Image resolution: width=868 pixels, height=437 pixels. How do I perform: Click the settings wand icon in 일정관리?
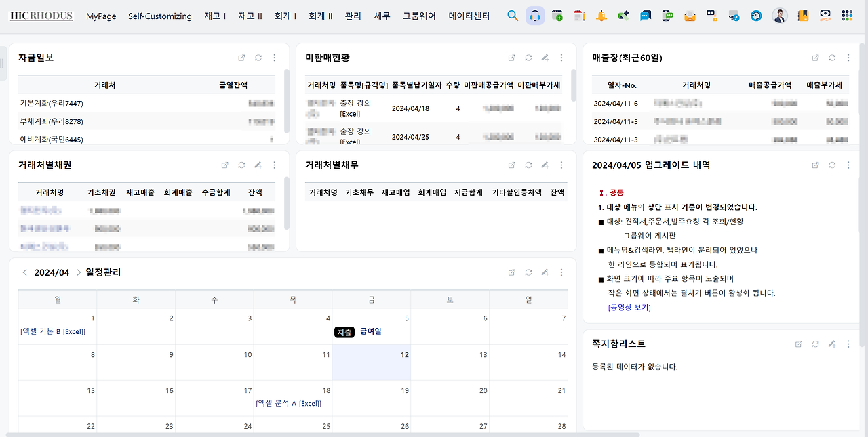click(545, 272)
